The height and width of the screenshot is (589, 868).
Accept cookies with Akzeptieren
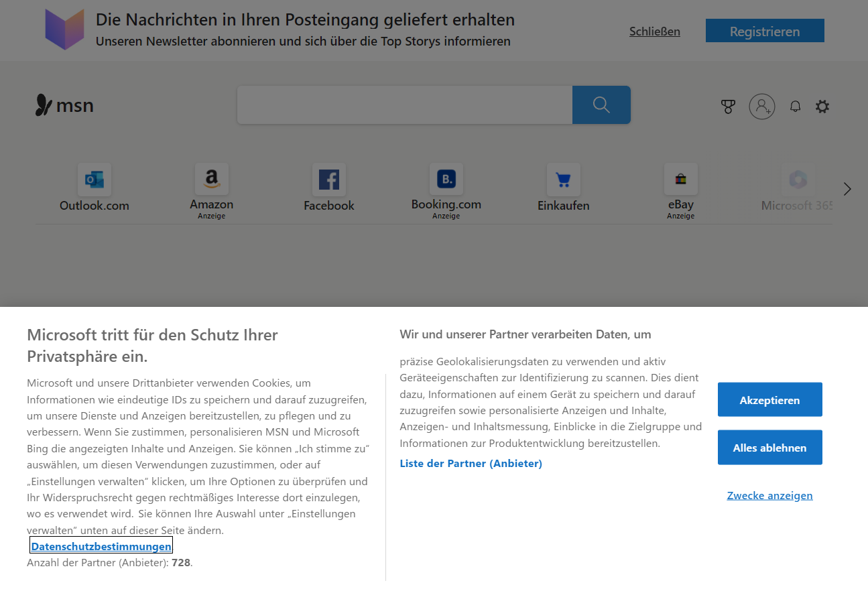(770, 400)
